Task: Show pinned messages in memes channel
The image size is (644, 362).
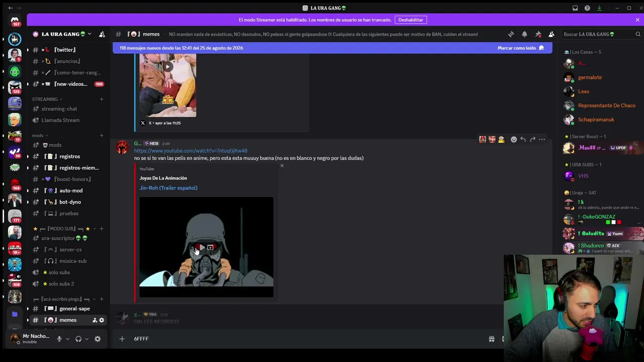Action: point(538,34)
